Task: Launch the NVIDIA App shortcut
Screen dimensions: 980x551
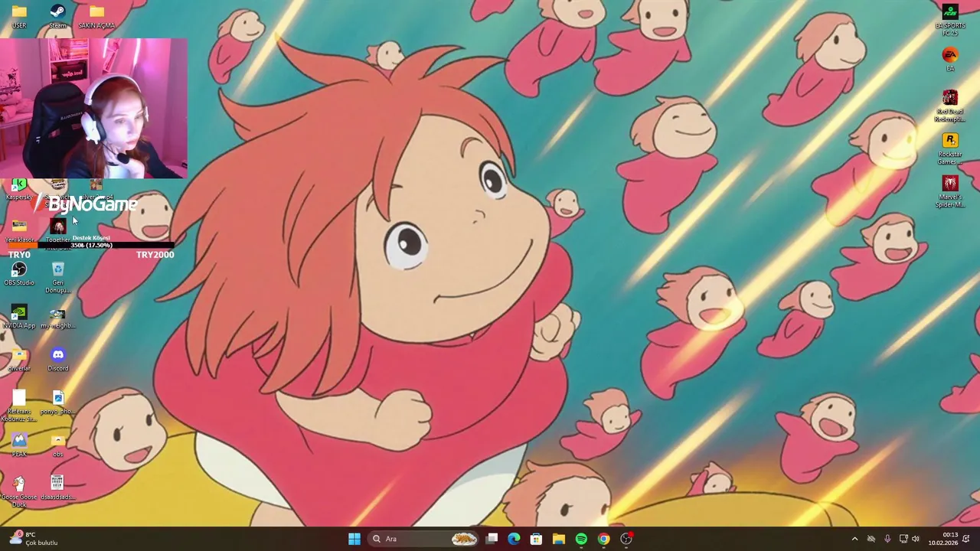Action: tap(19, 317)
